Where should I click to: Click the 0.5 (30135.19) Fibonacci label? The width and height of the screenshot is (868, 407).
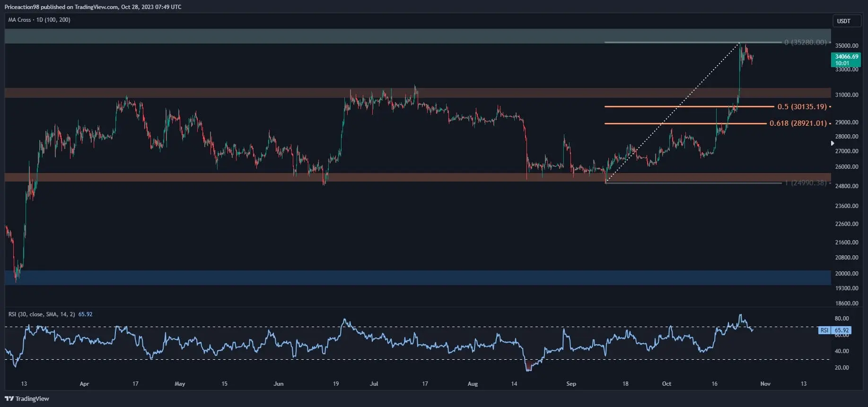click(802, 107)
